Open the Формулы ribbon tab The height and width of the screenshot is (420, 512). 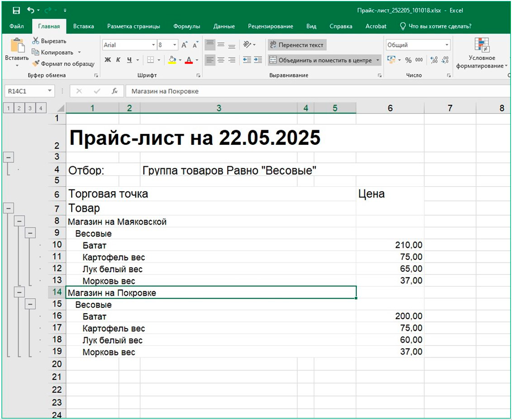click(186, 26)
